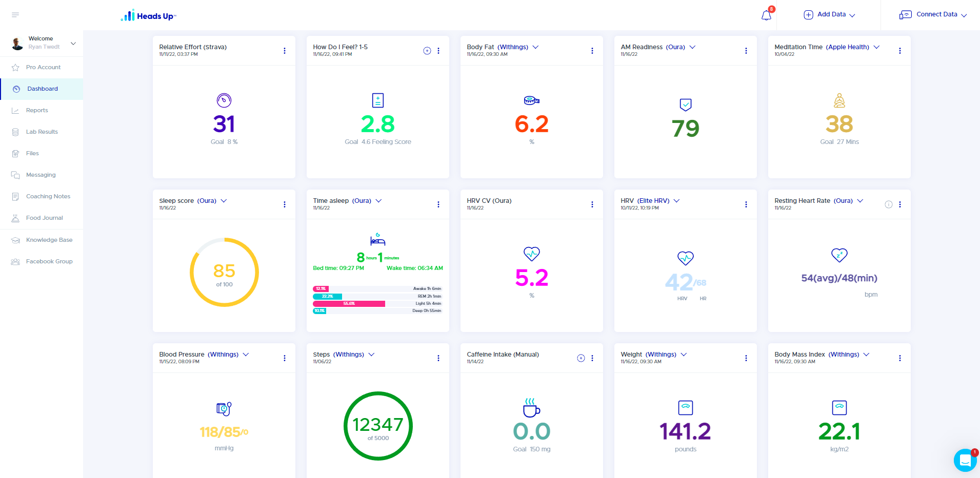Open Sleep score card three-dot menu
This screenshot has height=478, width=980.
[x=285, y=204]
